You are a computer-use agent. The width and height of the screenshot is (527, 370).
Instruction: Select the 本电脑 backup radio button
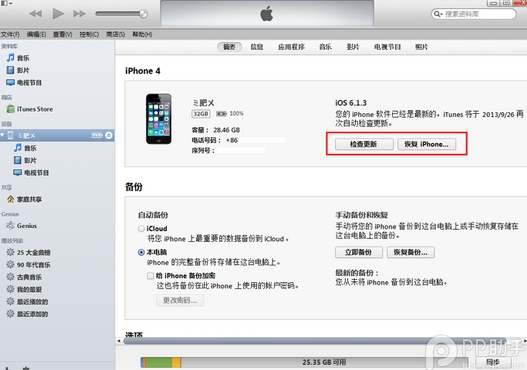coord(141,252)
